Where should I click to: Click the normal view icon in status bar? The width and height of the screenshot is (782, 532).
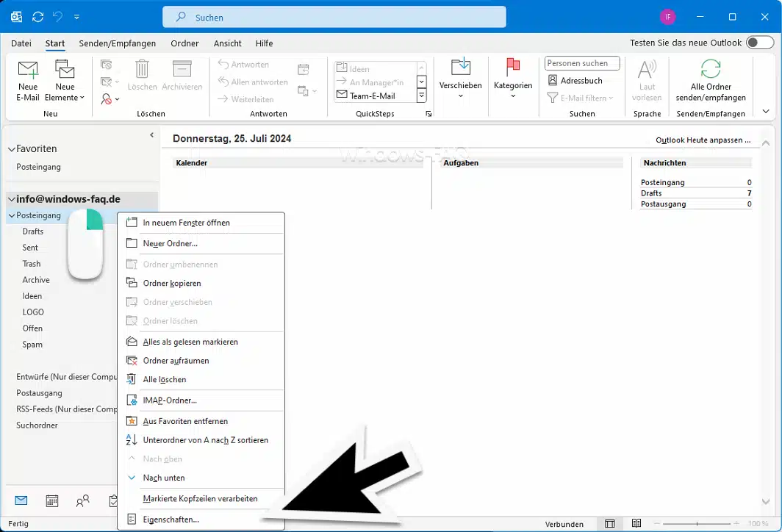pyautogui.click(x=609, y=523)
